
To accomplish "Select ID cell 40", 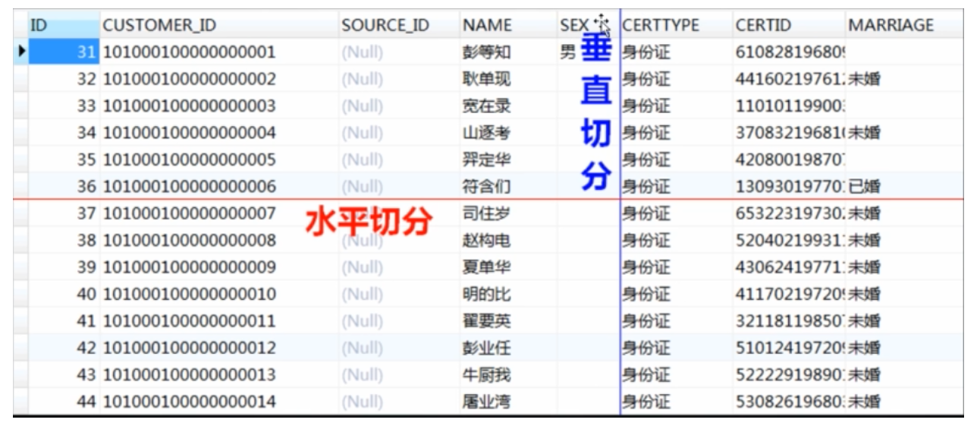I will point(64,294).
